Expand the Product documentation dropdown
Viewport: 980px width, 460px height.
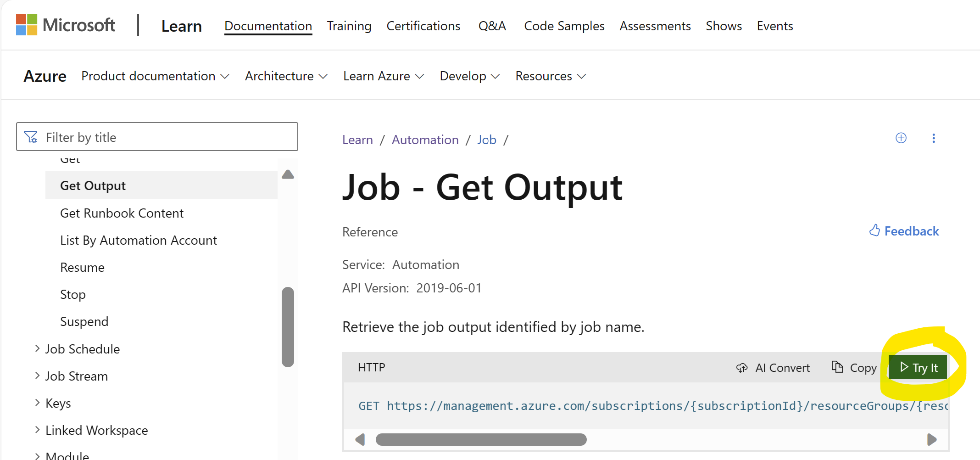[155, 76]
